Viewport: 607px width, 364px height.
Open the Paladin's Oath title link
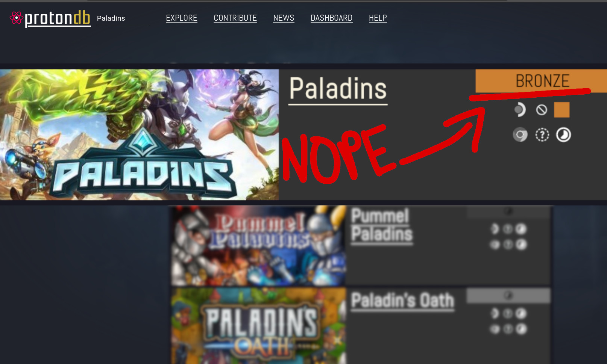(x=402, y=301)
